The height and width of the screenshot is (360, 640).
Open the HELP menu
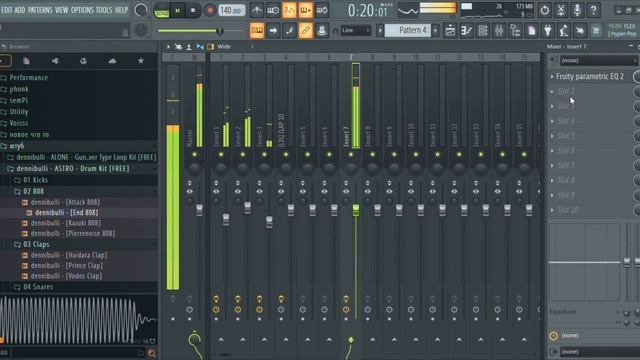tap(122, 10)
